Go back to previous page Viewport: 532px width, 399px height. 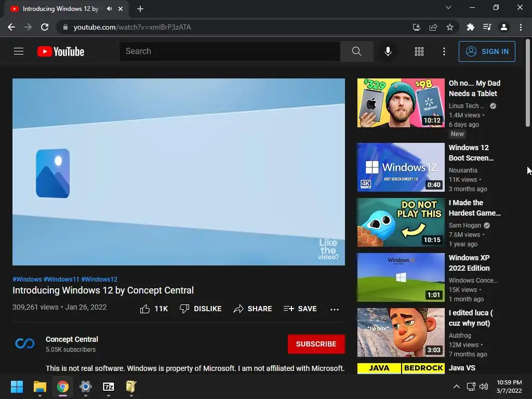[11, 27]
